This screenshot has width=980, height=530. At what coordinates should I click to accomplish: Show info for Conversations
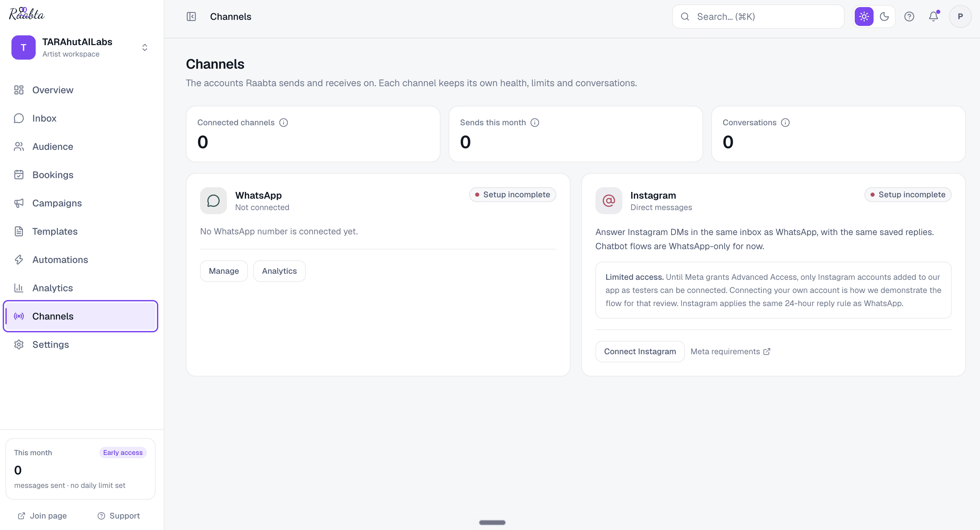[x=785, y=123]
